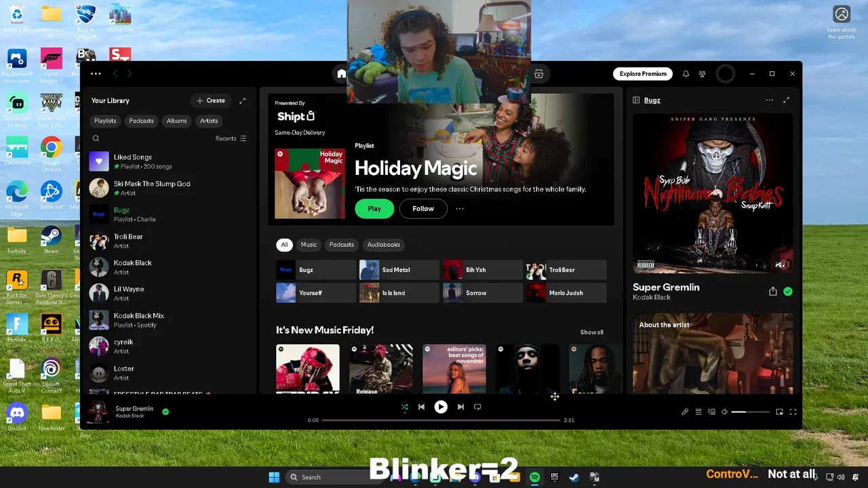Mute the volume speaker icon
Image resolution: width=868 pixels, height=488 pixels.
click(724, 412)
